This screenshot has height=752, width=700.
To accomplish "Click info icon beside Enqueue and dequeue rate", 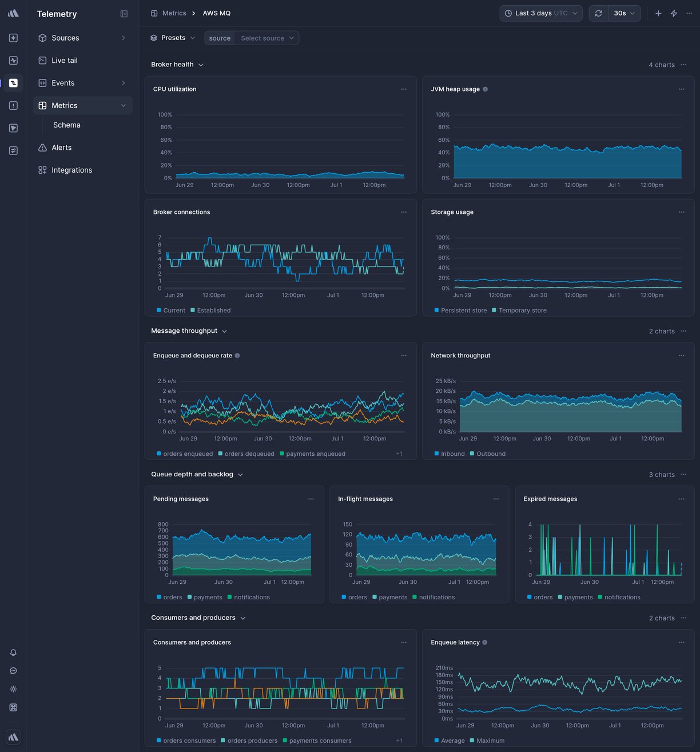I will [x=237, y=356].
